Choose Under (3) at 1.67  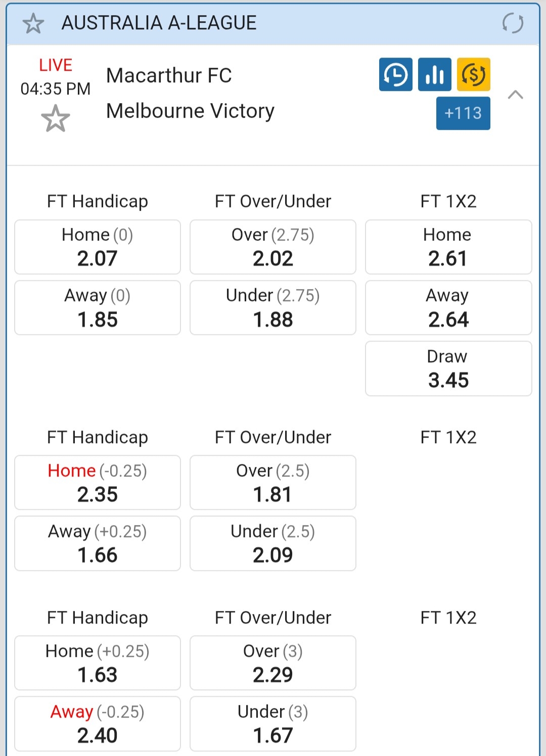[273, 724]
